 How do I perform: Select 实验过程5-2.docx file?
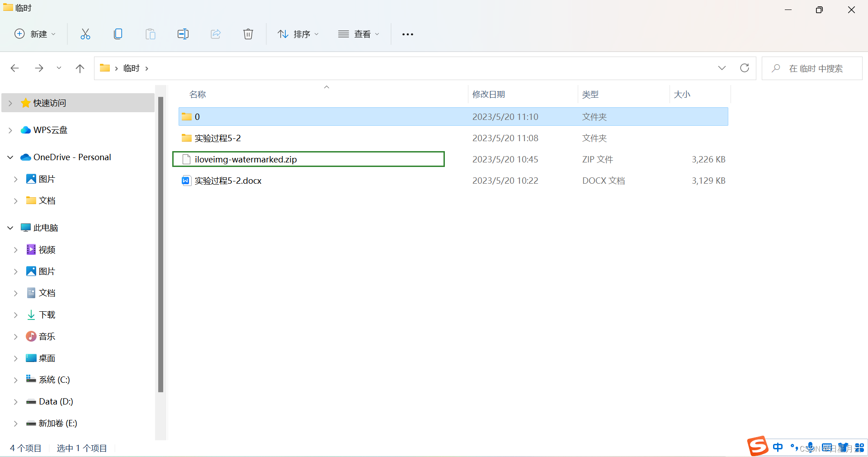point(453,181)
